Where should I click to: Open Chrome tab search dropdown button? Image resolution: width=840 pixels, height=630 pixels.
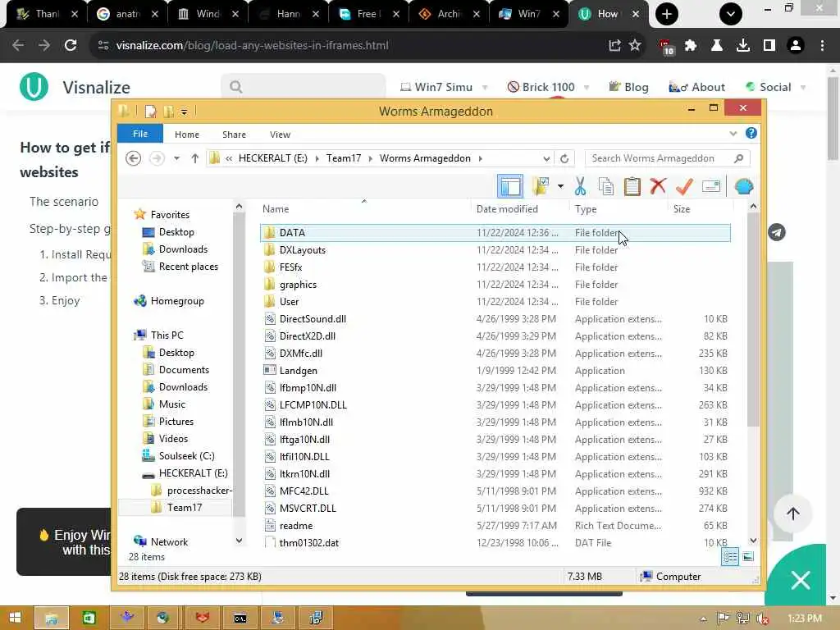pos(731,14)
